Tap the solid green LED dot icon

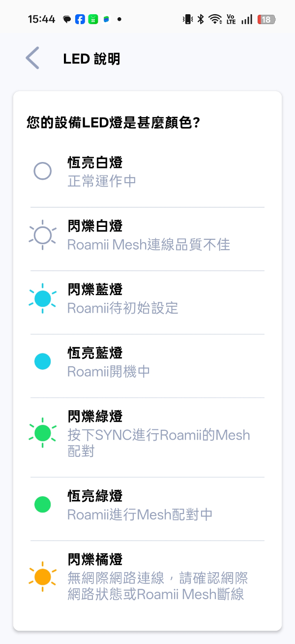point(42,504)
